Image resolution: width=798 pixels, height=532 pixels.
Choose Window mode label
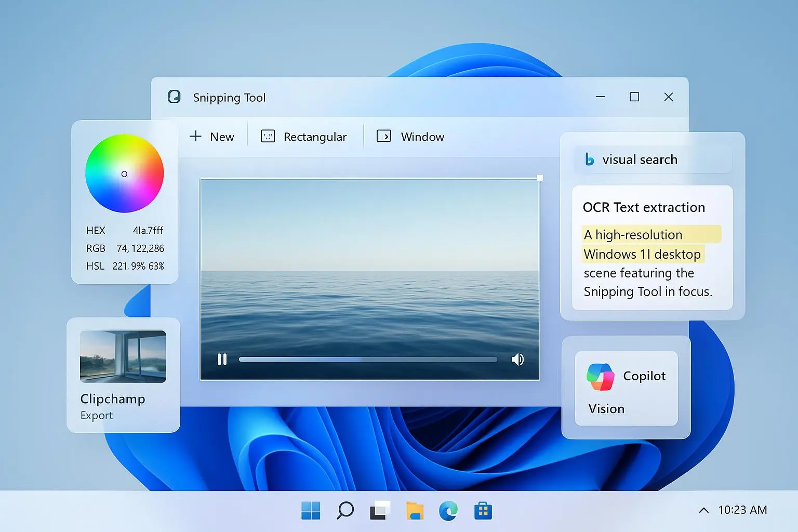click(422, 137)
